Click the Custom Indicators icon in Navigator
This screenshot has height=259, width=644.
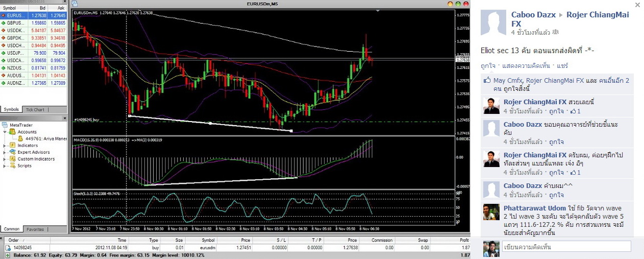click(x=14, y=159)
